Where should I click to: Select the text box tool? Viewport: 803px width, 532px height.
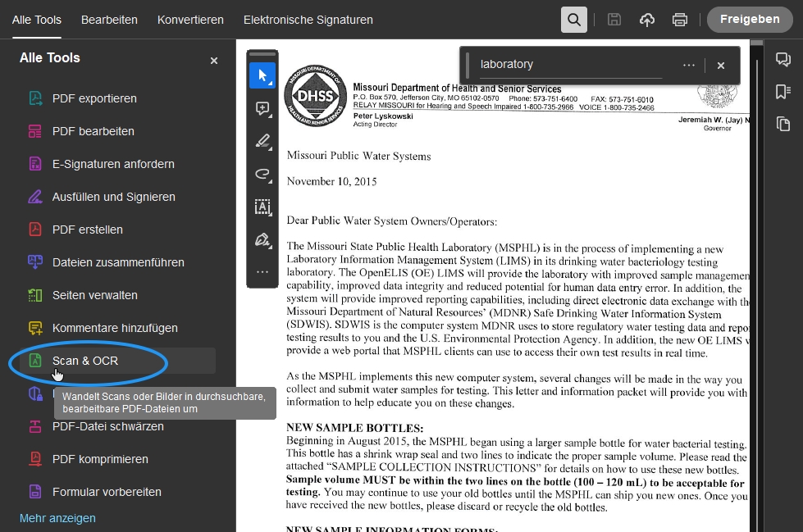(262, 207)
